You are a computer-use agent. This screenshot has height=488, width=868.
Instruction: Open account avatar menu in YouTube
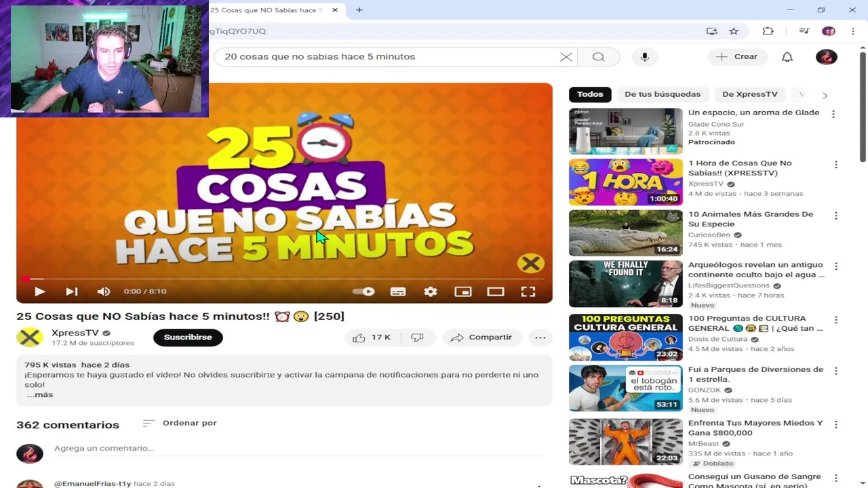click(826, 57)
